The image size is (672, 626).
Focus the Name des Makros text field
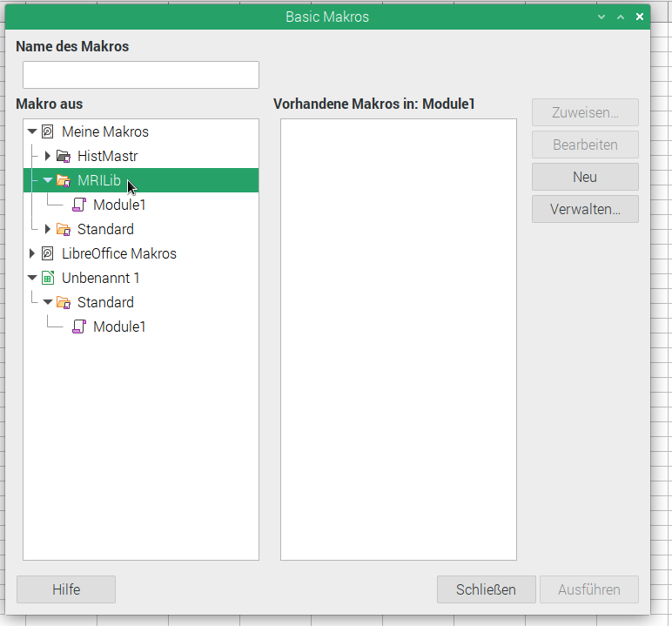[x=141, y=75]
